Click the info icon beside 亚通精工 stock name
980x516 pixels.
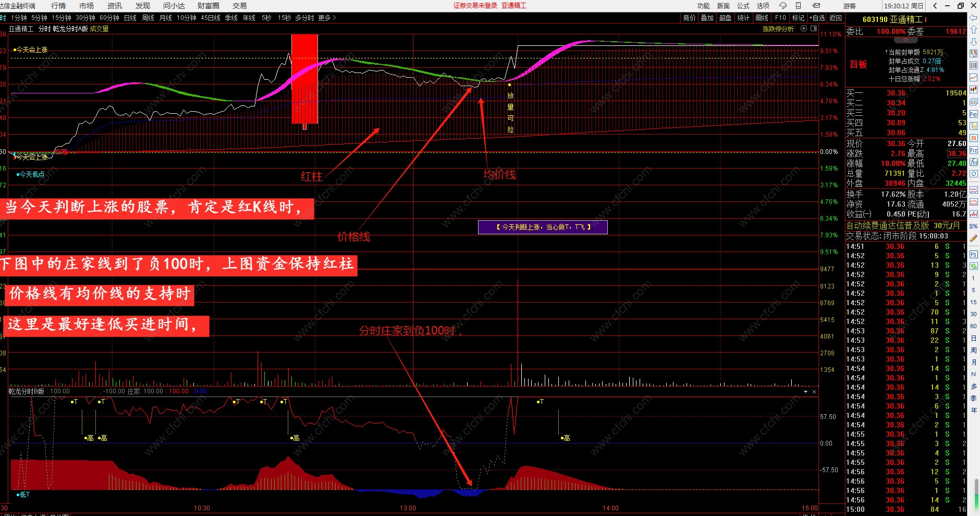tap(926, 19)
